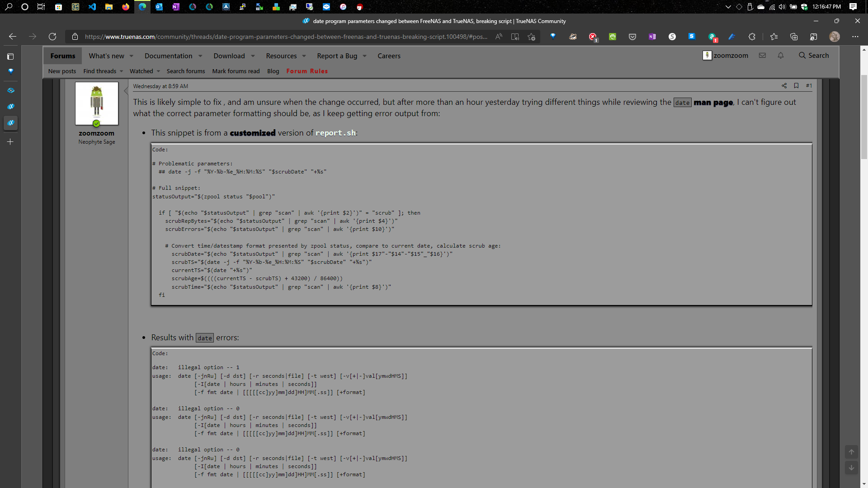Open zoomzoom author profile name
This screenshot has height=488, width=868.
(x=96, y=133)
